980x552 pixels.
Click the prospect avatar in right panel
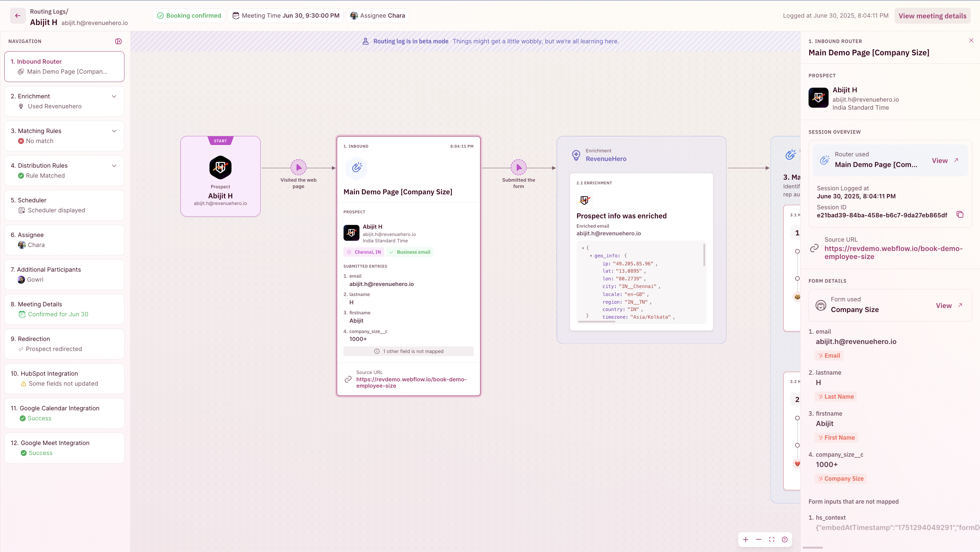click(818, 98)
